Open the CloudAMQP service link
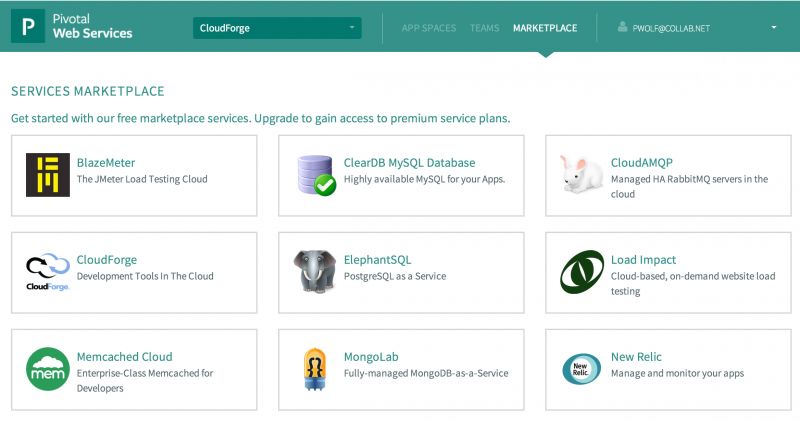This screenshot has height=421, width=800. tap(642, 163)
